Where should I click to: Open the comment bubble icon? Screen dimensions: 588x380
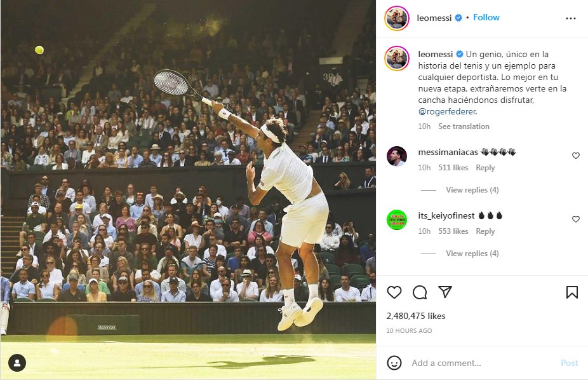pyautogui.click(x=420, y=292)
